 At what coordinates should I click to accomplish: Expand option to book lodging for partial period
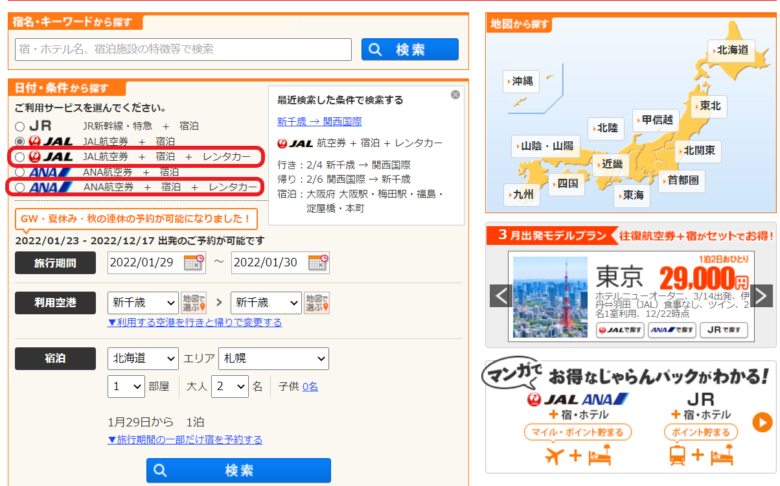[185, 440]
